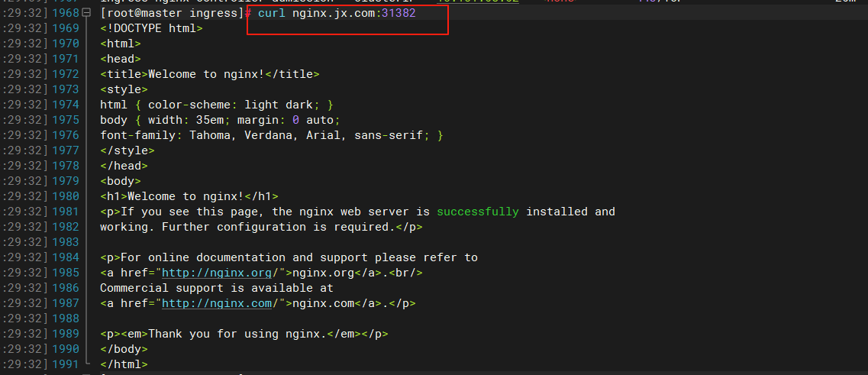The height and width of the screenshot is (375, 868).
Task: Click the '<!DOCTYPE html>' line
Action: 152,28
